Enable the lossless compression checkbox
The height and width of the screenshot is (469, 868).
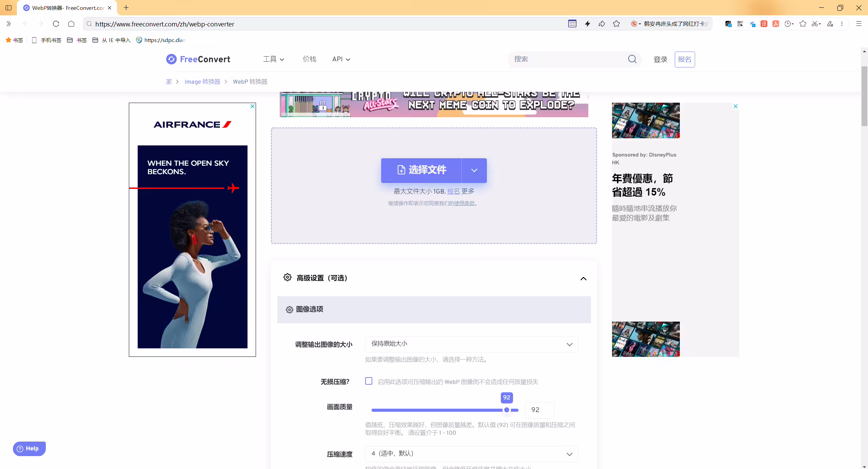(x=369, y=381)
